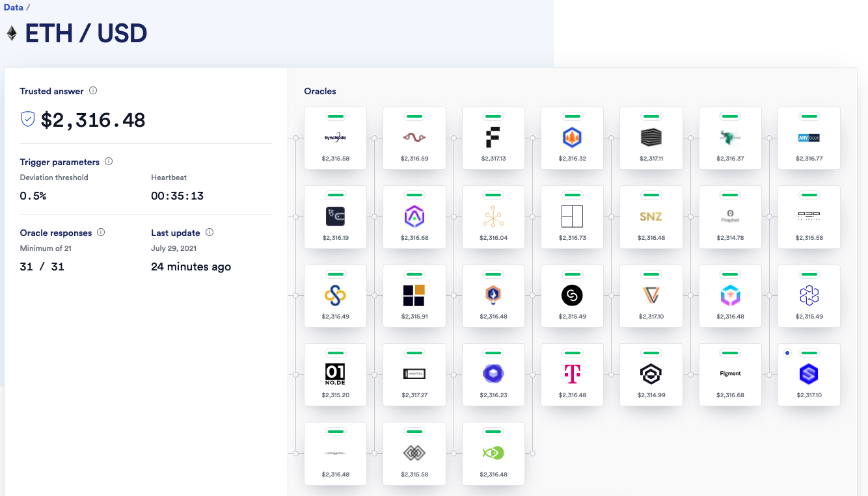Select the green bull logo oracle

click(x=731, y=138)
